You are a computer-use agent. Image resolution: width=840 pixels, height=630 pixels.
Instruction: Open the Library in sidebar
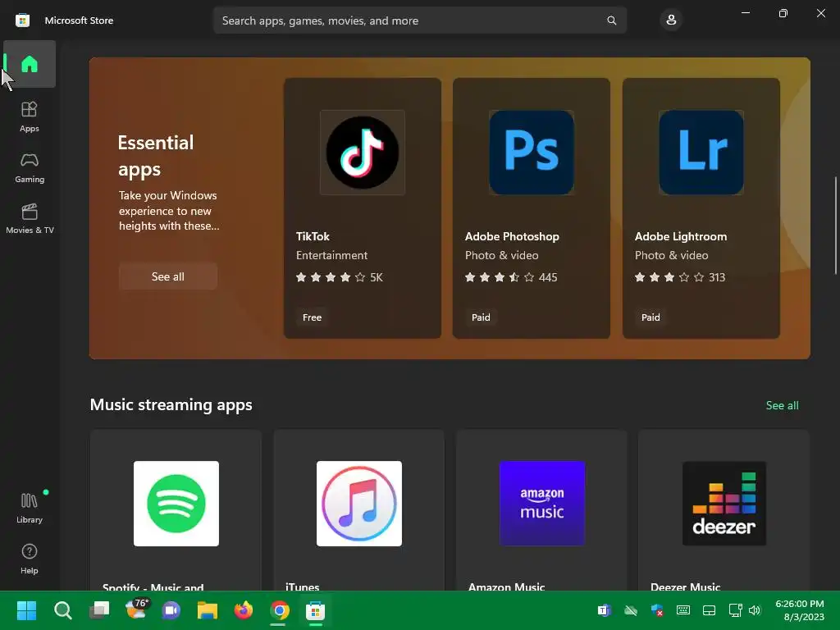tap(30, 508)
